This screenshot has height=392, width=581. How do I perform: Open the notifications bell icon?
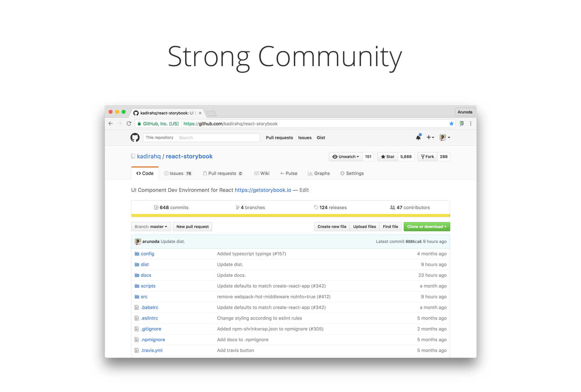pos(418,137)
